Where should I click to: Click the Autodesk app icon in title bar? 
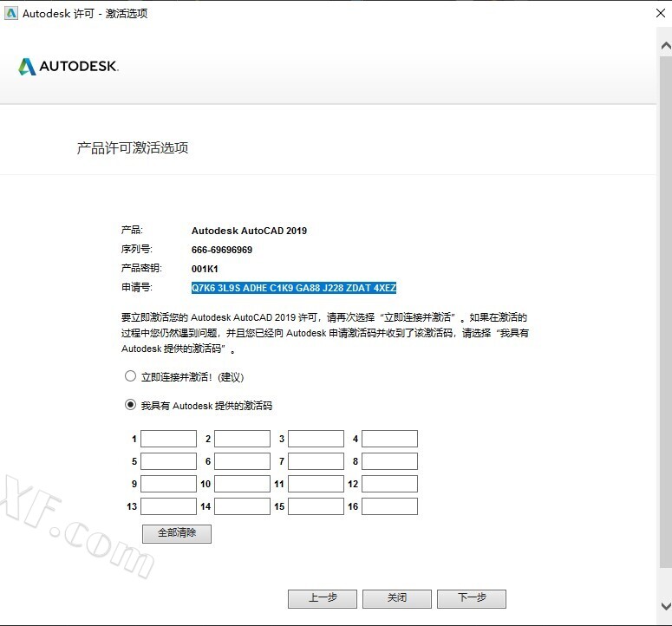point(10,13)
